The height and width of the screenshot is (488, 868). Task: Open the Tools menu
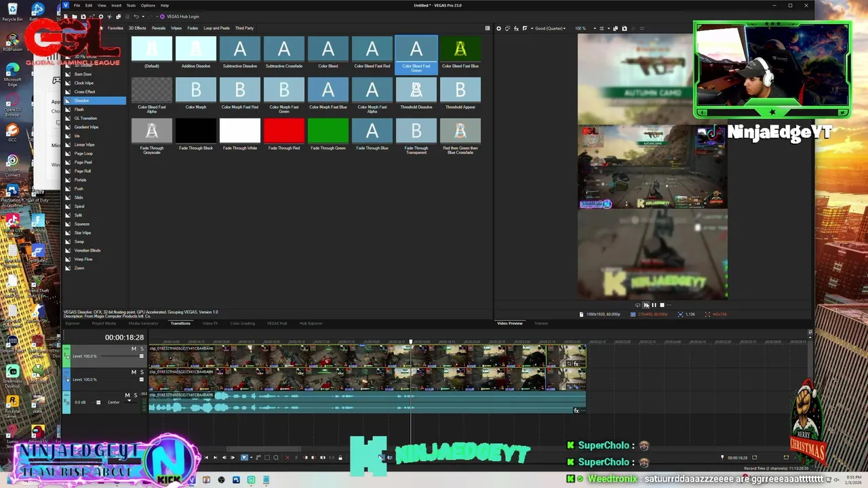(x=131, y=5)
